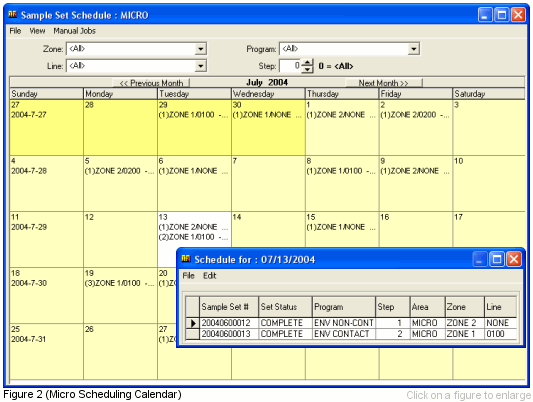This screenshot has height=402, width=533.
Task: Maximize the Schedule for 07/13/2004 window
Action: tap(497, 260)
